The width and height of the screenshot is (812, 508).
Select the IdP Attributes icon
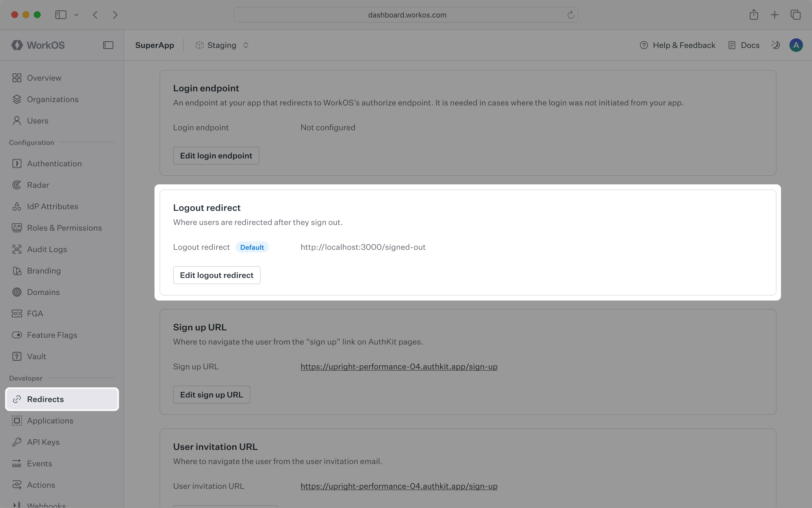[x=17, y=206]
